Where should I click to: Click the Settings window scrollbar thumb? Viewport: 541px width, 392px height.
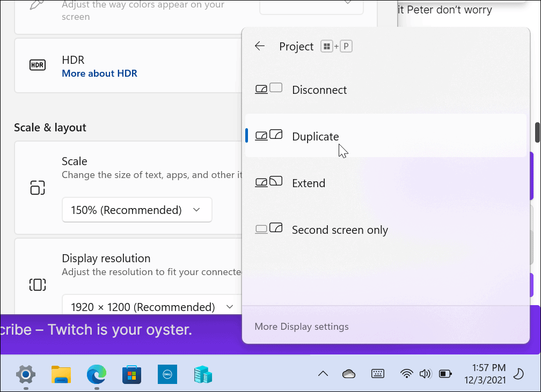coord(538,132)
